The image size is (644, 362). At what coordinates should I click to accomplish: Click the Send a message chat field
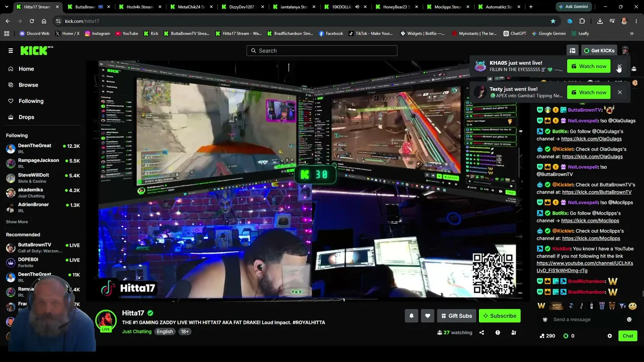pos(587,319)
